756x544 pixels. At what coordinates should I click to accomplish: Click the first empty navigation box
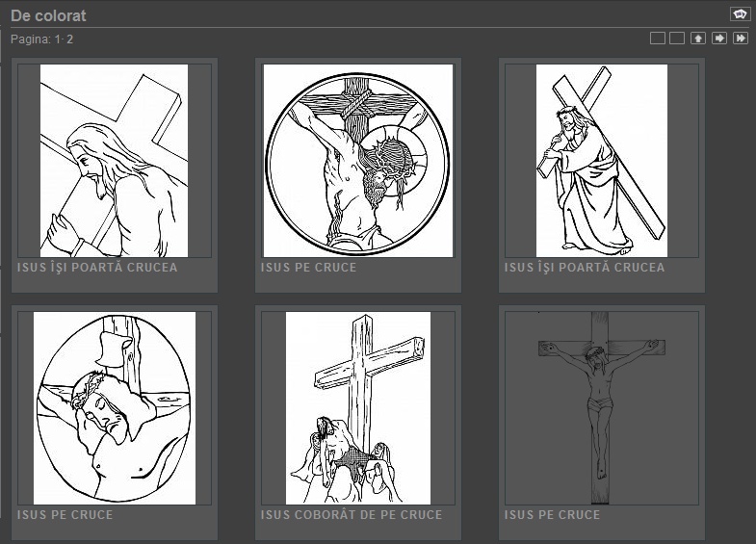tap(657, 39)
